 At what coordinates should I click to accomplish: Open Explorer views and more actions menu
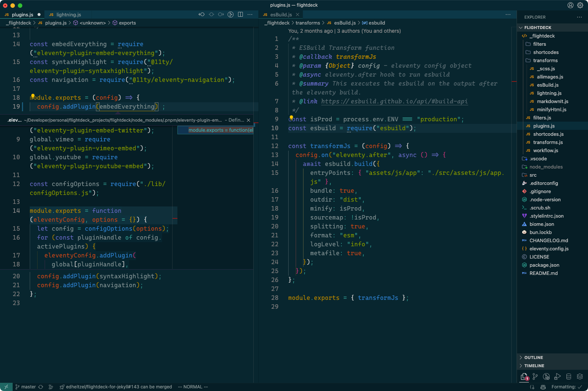tap(579, 17)
